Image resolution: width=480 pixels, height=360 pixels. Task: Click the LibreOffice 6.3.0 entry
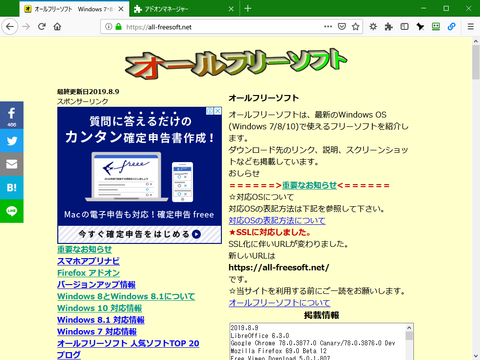tap(260, 336)
